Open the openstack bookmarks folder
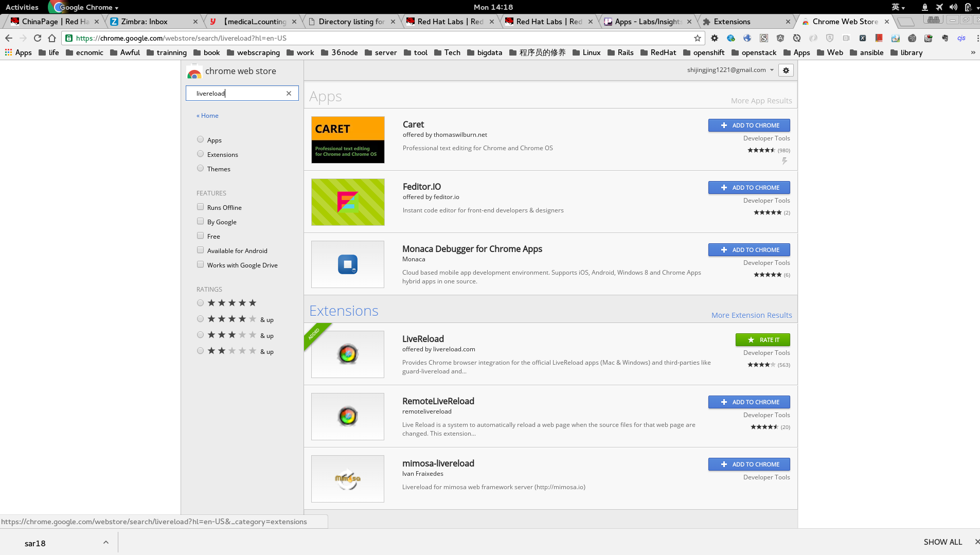This screenshot has height=555, width=980. (754, 52)
